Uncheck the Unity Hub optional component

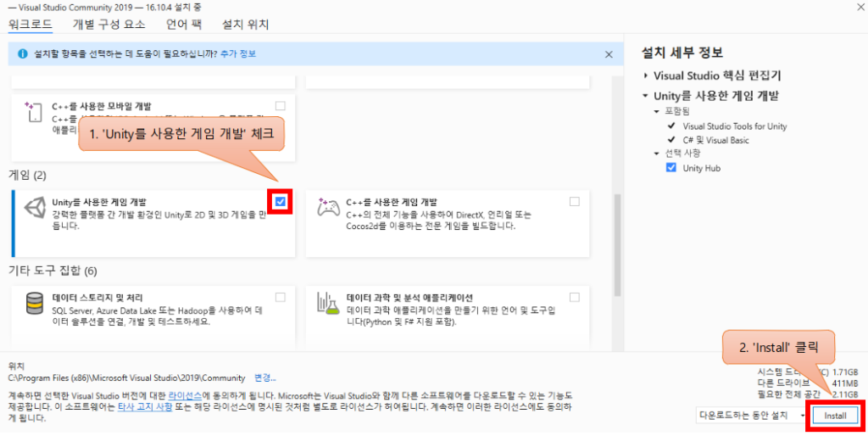point(671,168)
